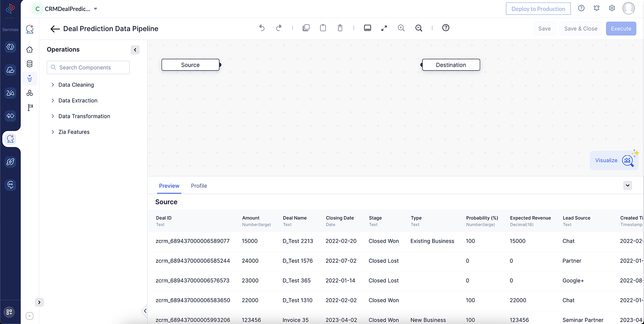644x324 pixels.
Task: Open pipeline help question mark icon
Action: 446,28
